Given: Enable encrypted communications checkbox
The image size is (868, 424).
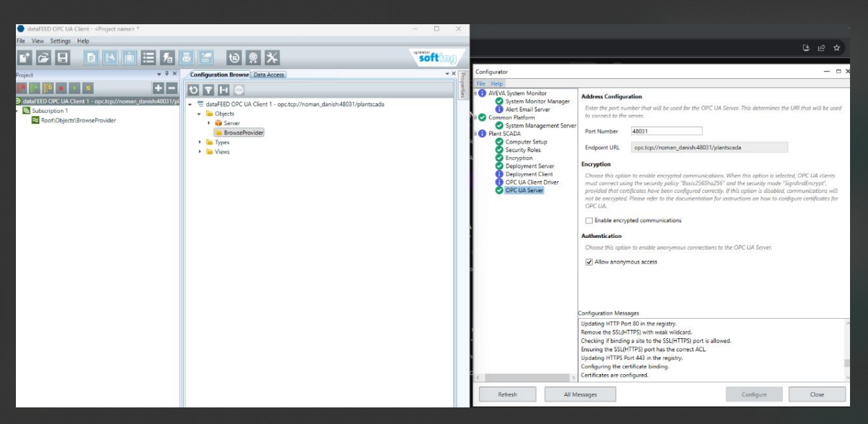Looking at the screenshot, I should point(589,221).
